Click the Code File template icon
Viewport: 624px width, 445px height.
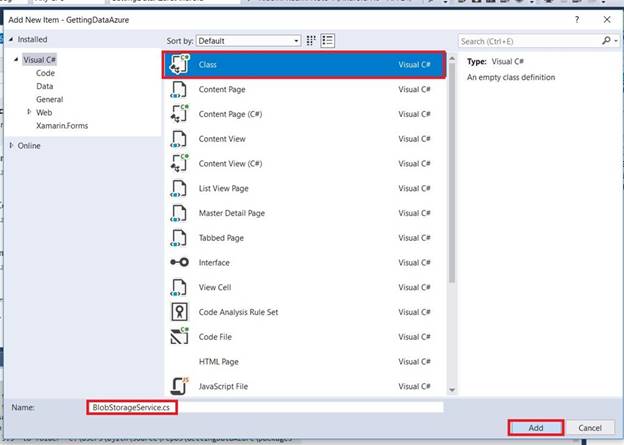179,337
